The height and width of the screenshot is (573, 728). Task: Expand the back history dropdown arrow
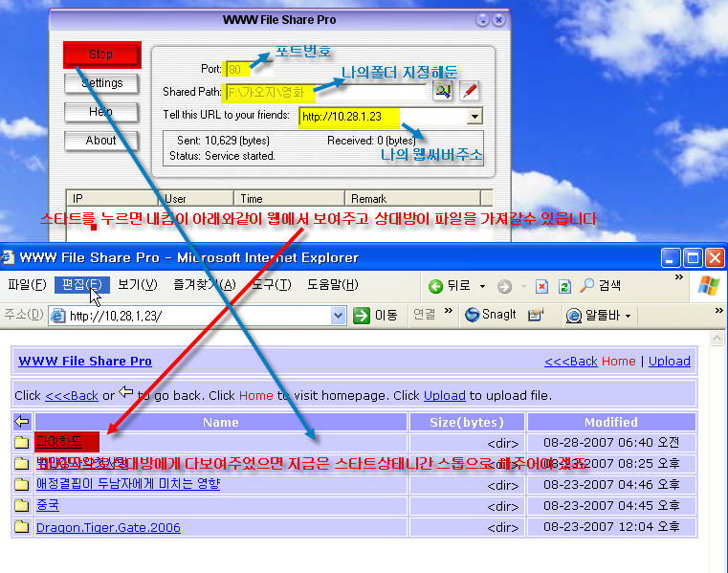coord(482,287)
